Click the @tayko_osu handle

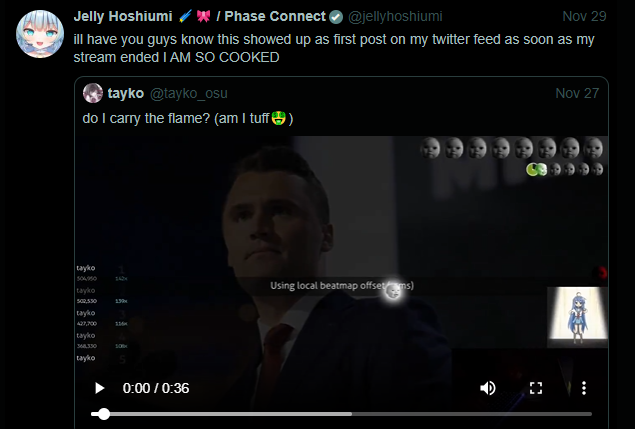pos(189,93)
